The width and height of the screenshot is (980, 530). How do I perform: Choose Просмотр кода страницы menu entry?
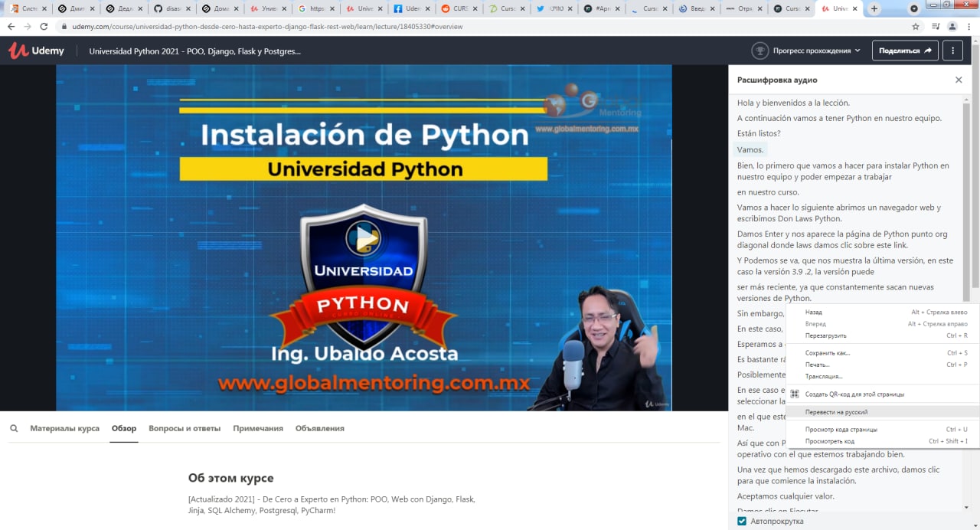point(841,430)
